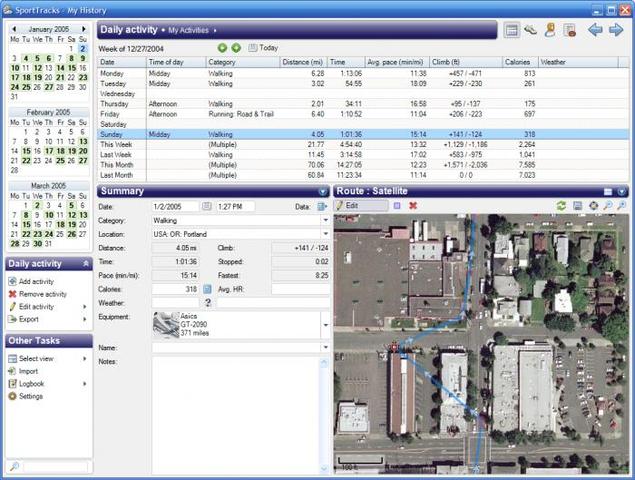The height and width of the screenshot is (480, 635).
Task: Go to next week green arrow
Action: click(236, 48)
